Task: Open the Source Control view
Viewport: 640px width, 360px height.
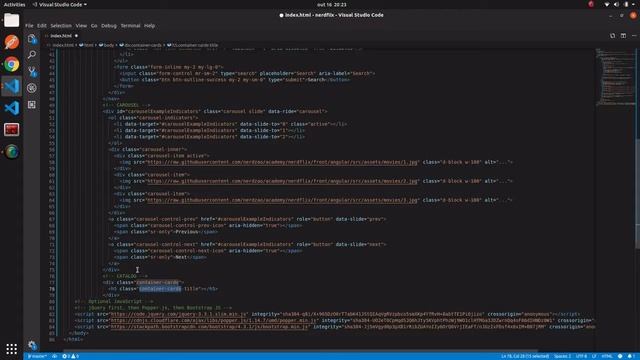Action: [x=32, y=71]
